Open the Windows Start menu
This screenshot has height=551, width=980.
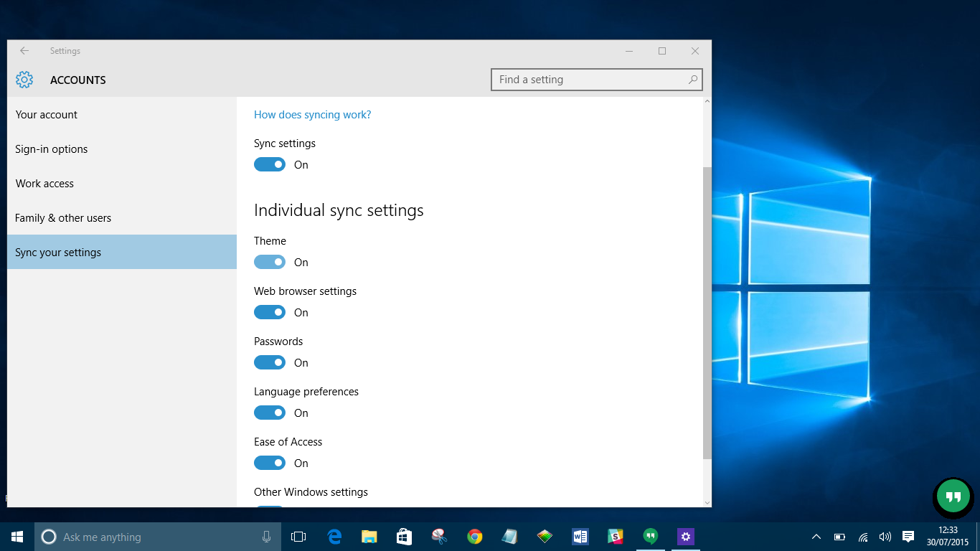tap(17, 537)
